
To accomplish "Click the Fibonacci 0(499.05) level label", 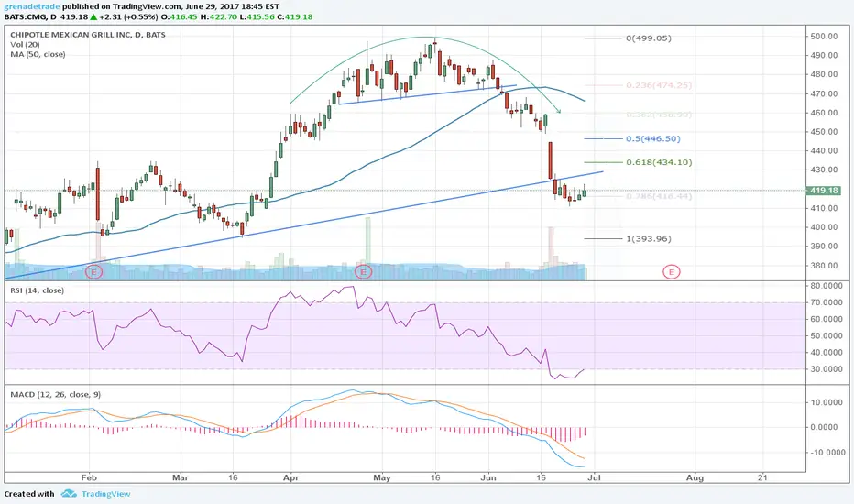I will pyautogui.click(x=648, y=38).
